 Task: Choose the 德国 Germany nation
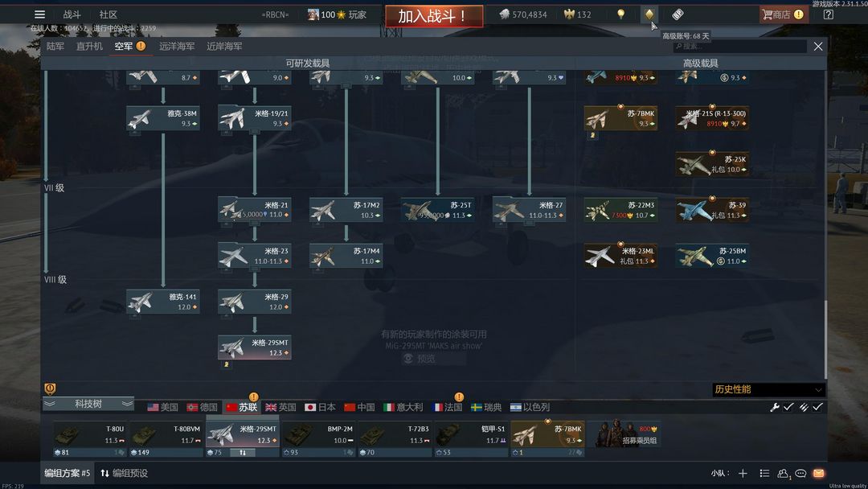click(x=202, y=407)
